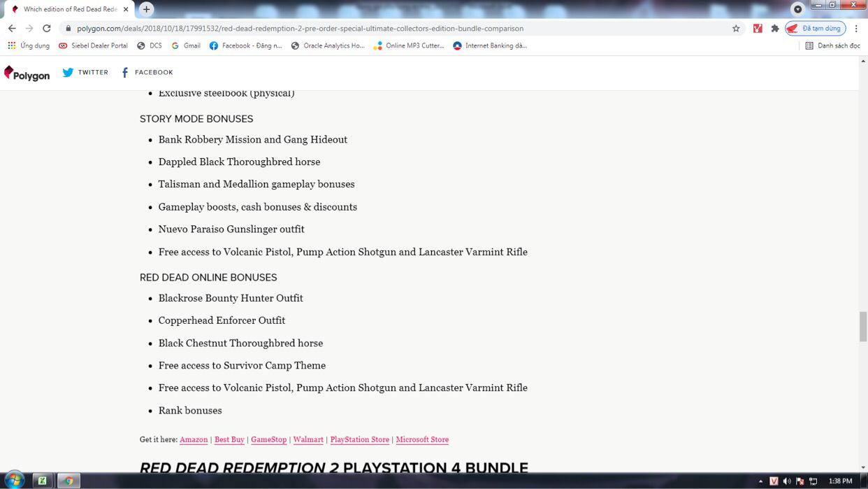Open the Gmail bookmark
This screenshot has height=489, width=868.
pos(186,45)
